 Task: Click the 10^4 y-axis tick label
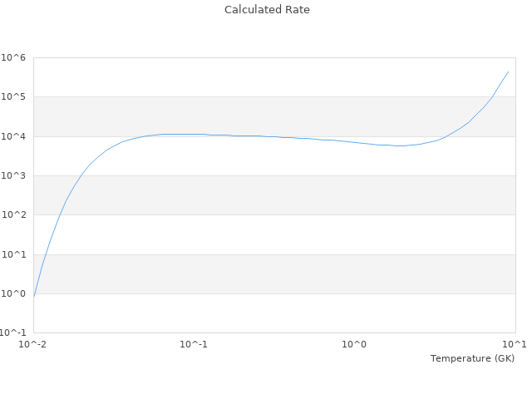pos(14,136)
